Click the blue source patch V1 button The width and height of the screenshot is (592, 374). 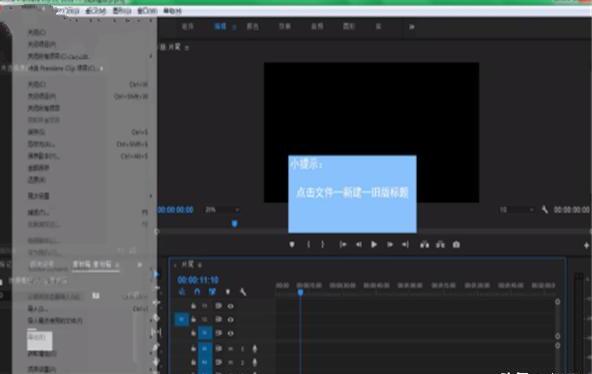(x=182, y=320)
